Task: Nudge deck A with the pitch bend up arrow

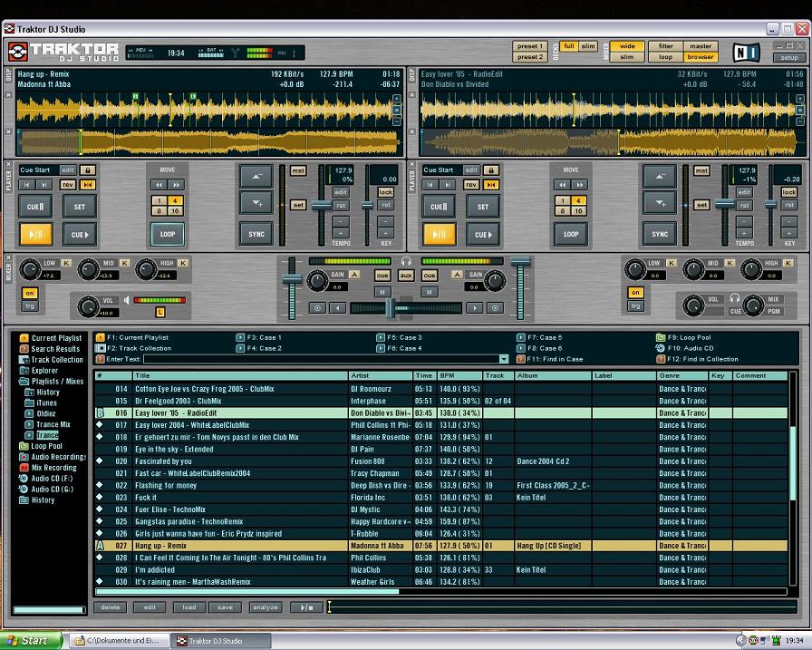Action: (256, 177)
